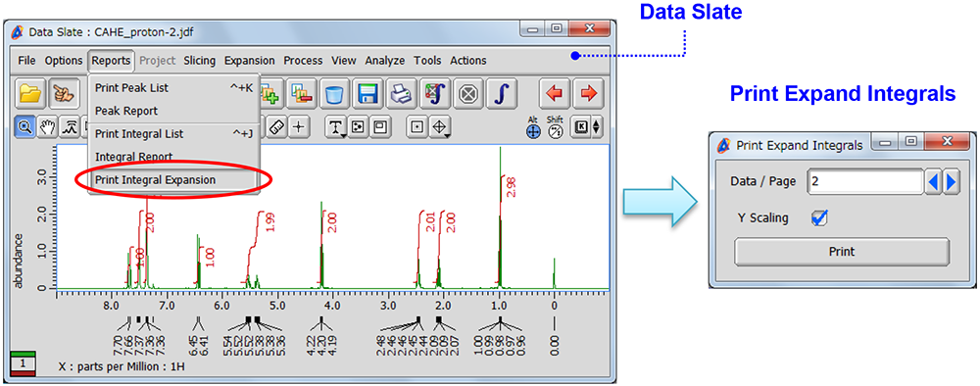Toggle the Y Scaling checkbox
980x386 pixels.
click(x=818, y=218)
